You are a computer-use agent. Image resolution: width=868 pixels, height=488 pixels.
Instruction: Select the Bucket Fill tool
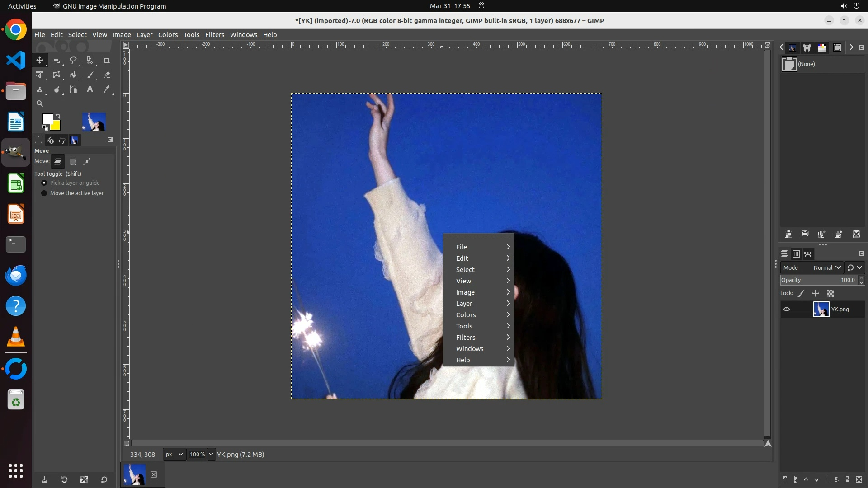73,75
